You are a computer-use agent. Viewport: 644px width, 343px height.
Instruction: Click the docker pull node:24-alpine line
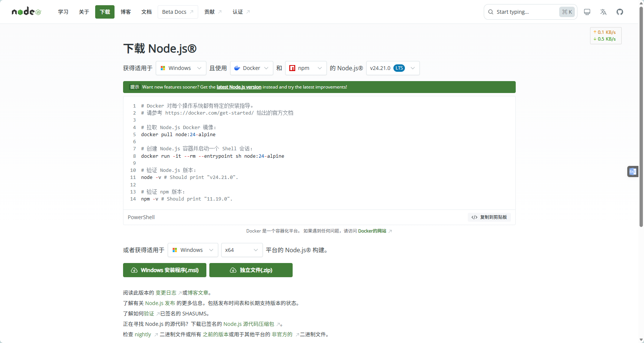pos(178,135)
